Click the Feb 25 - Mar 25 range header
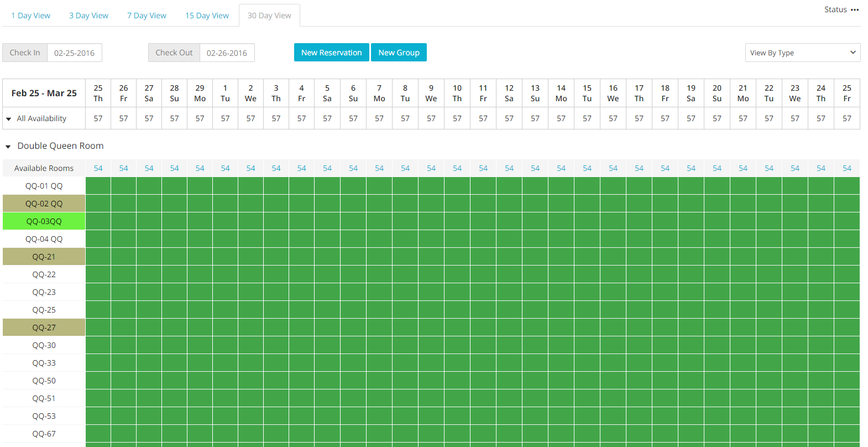This screenshot has height=447, width=868. pyautogui.click(x=44, y=93)
